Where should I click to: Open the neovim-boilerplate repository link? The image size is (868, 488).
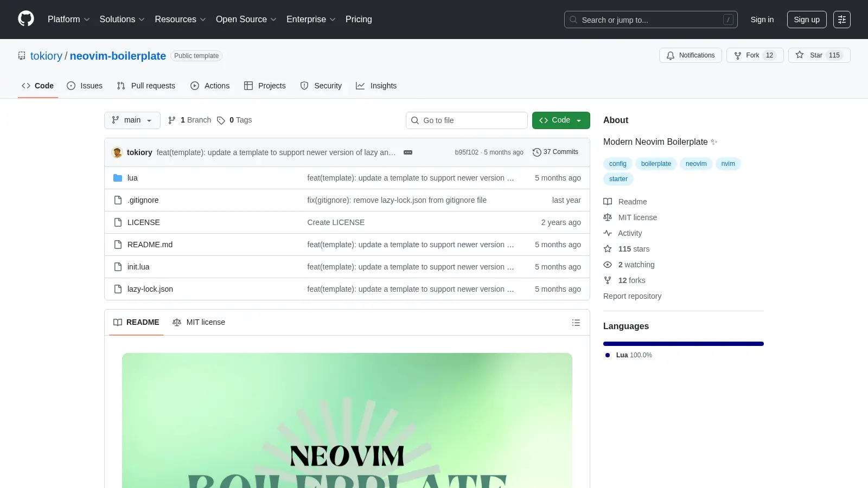pos(118,56)
